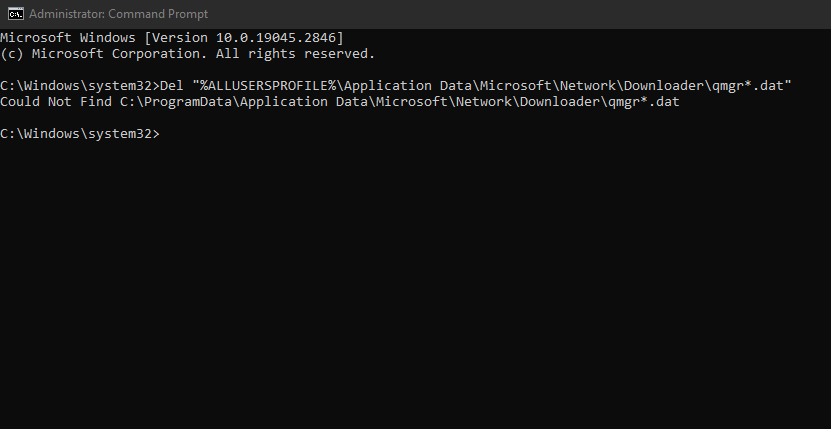Open the Command Prompt title bar icon menu
Image resolution: width=831 pixels, height=429 pixels.
[x=14, y=13]
